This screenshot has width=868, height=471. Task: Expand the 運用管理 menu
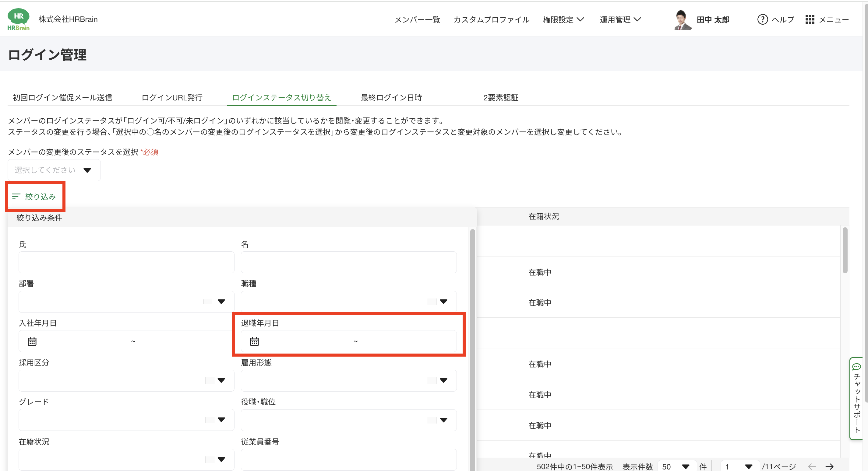(x=620, y=19)
